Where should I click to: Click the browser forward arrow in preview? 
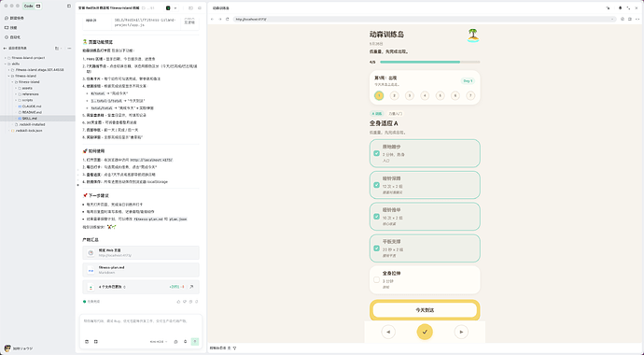pos(219,19)
